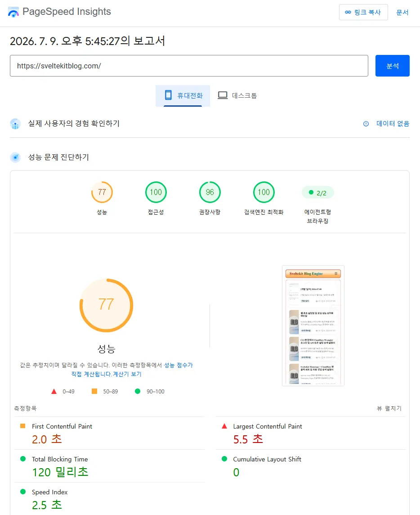Click the mobile phone icon on 휴대전화 tab
Screen dimensions: 420x515
click(168, 95)
